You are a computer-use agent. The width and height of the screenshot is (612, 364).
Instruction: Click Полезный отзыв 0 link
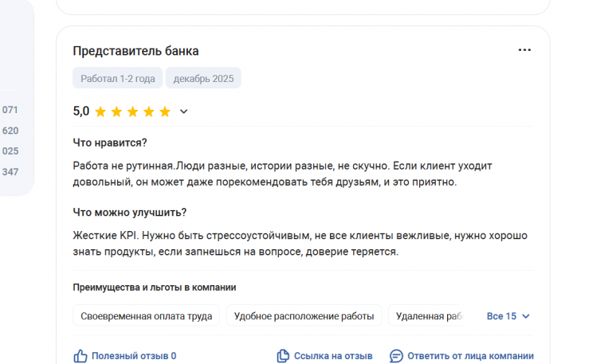(134, 356)
